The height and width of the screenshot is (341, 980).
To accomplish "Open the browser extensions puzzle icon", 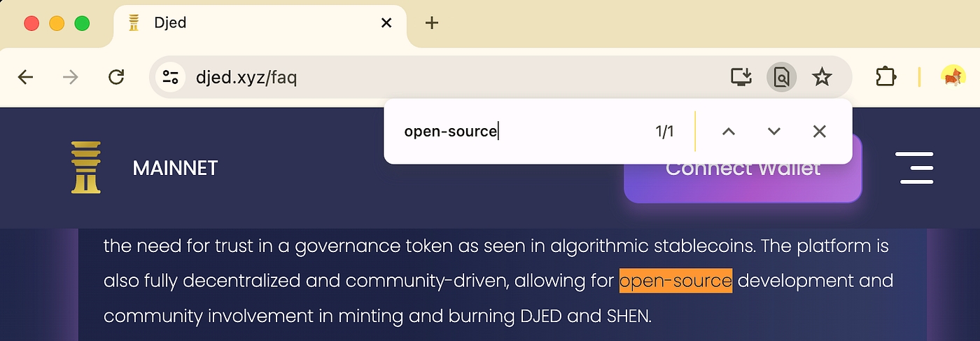I will coord(885,77).
